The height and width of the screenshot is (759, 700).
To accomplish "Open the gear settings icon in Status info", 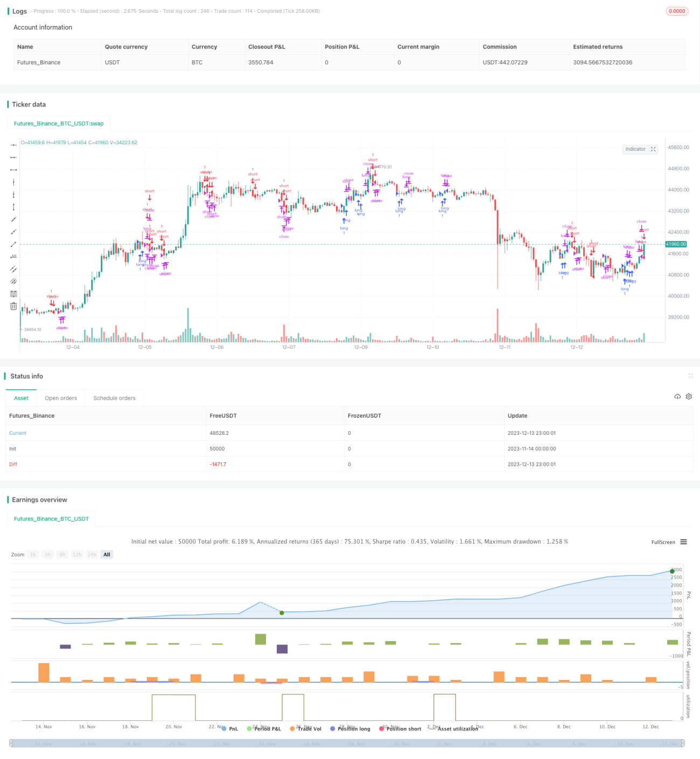I will click(689, 397).
